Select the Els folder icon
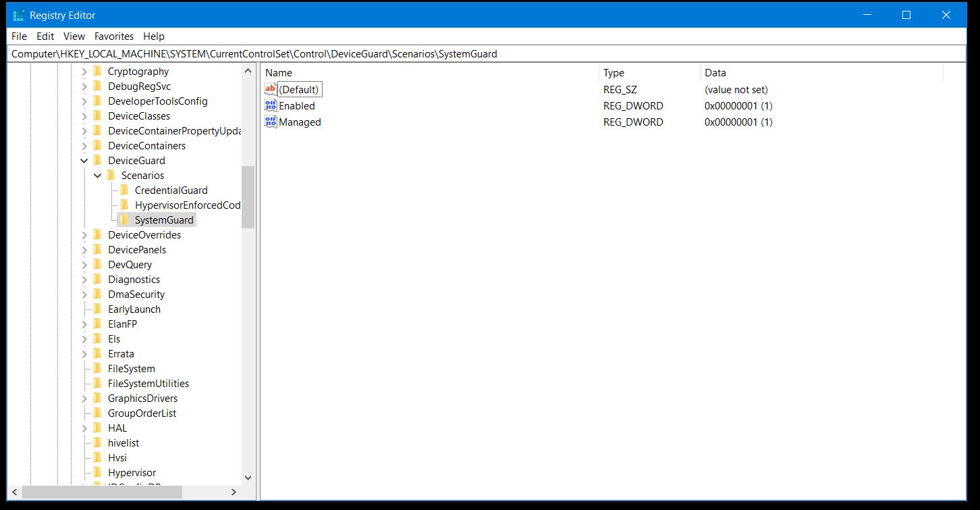Screen dimensions: 980x510 click(97, 339)
